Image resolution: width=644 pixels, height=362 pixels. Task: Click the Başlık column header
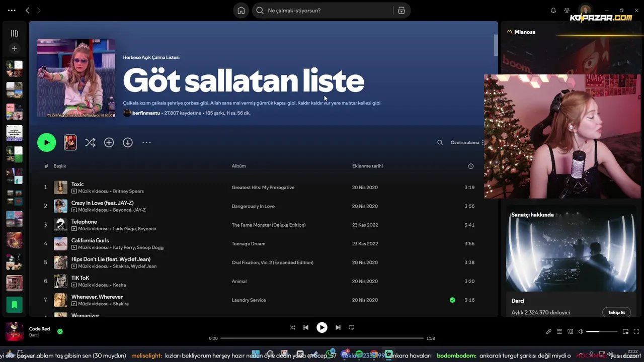60,166
